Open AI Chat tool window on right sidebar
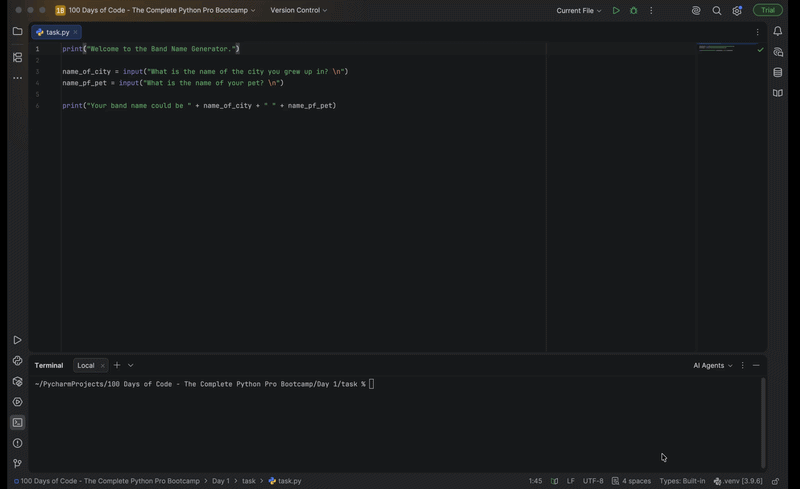 (x=778, y=52)
